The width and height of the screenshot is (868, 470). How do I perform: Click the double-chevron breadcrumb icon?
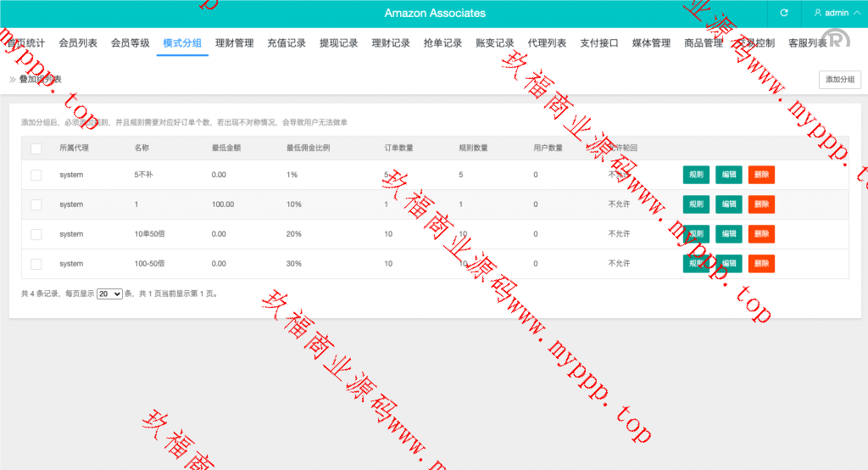tap(13, 79)
